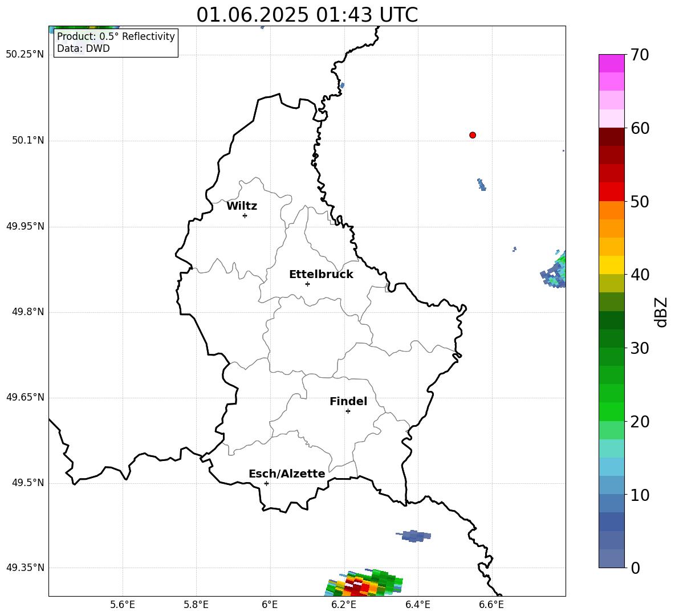The image size is (675, 616).
Task: Click the Esch/Alzette station label
Action: click(287, 474)
